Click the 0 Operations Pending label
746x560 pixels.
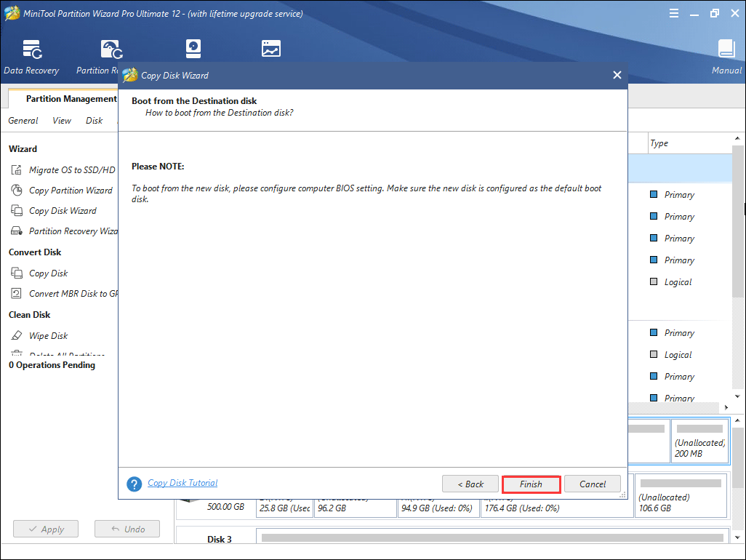point(52,365)
